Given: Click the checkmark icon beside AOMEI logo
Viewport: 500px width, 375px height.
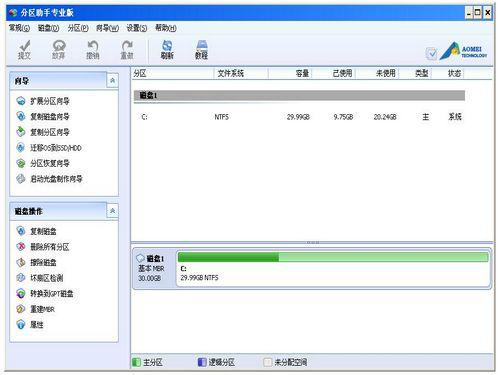Looking at the screenshot, I should pos(432,53).
